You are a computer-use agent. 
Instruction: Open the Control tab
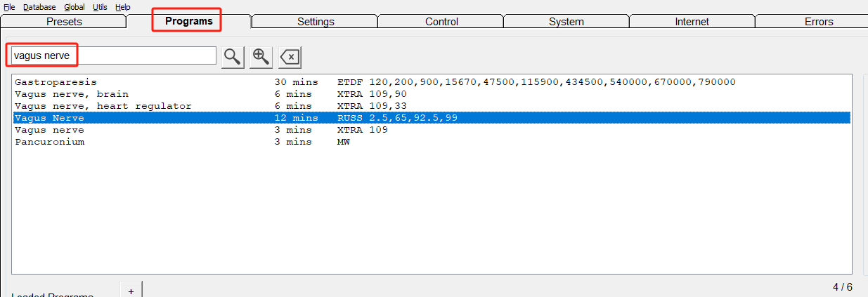point(441,22)
